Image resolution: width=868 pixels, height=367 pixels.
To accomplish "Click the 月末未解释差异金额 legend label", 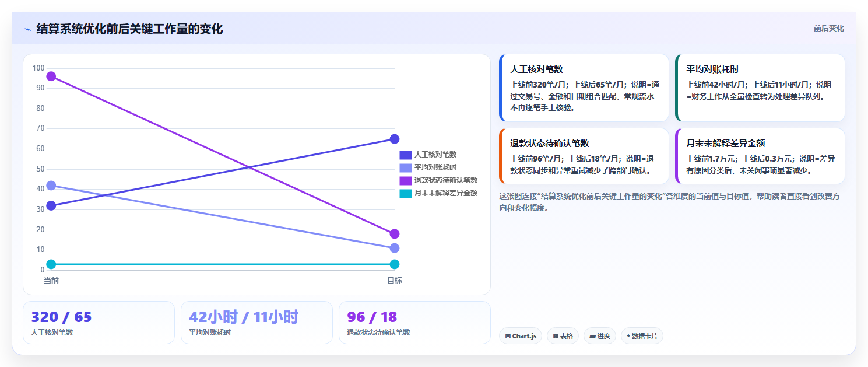I will (446, 193).
